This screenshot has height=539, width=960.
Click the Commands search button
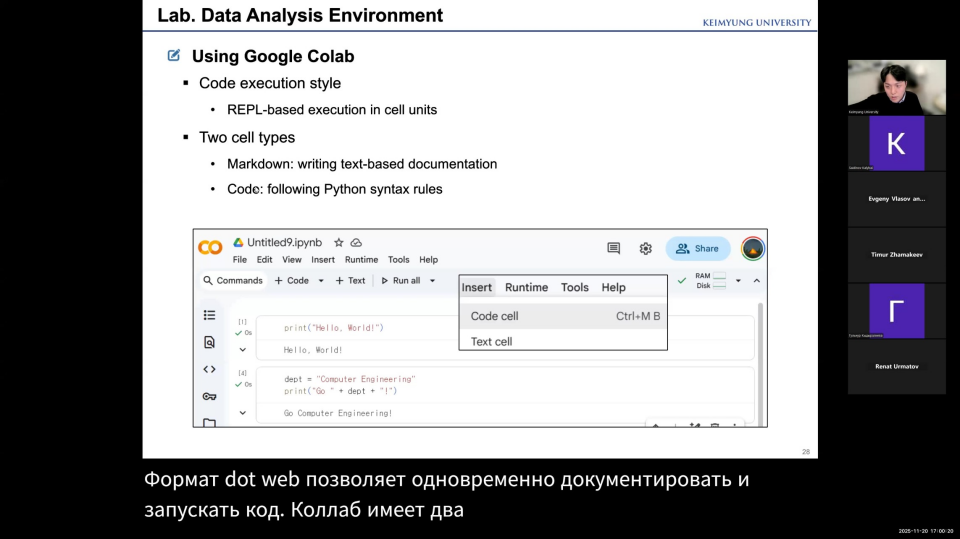233,281
